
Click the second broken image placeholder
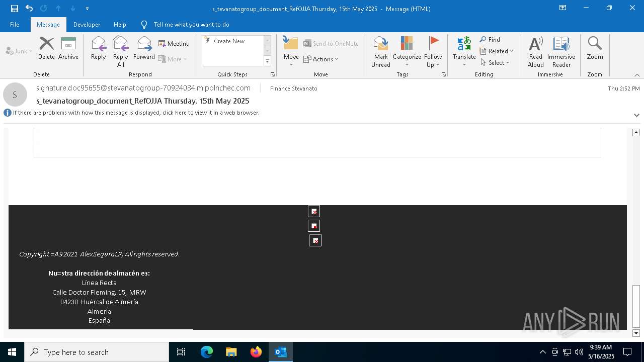pos(314,226)
